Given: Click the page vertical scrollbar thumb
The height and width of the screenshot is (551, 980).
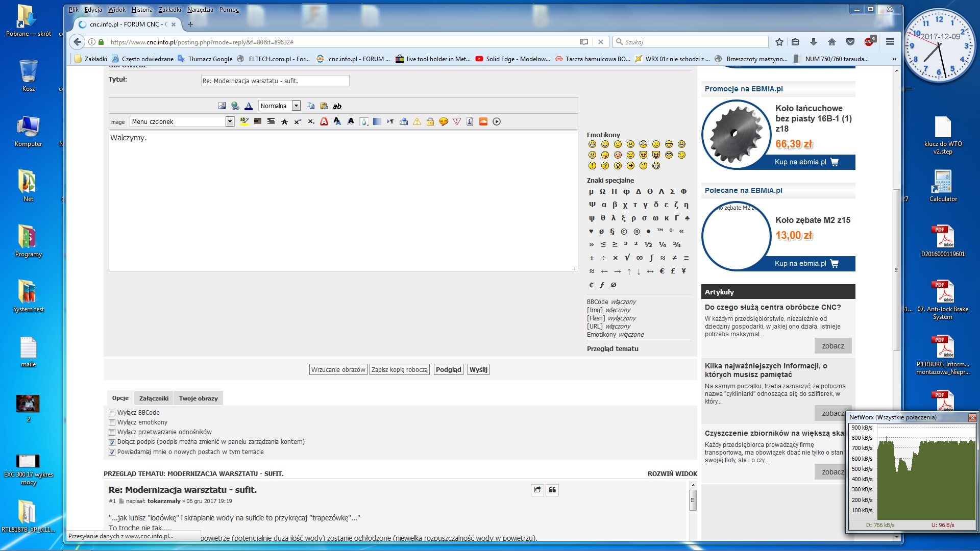Looking at the screenshot, I should pos(896,270).
